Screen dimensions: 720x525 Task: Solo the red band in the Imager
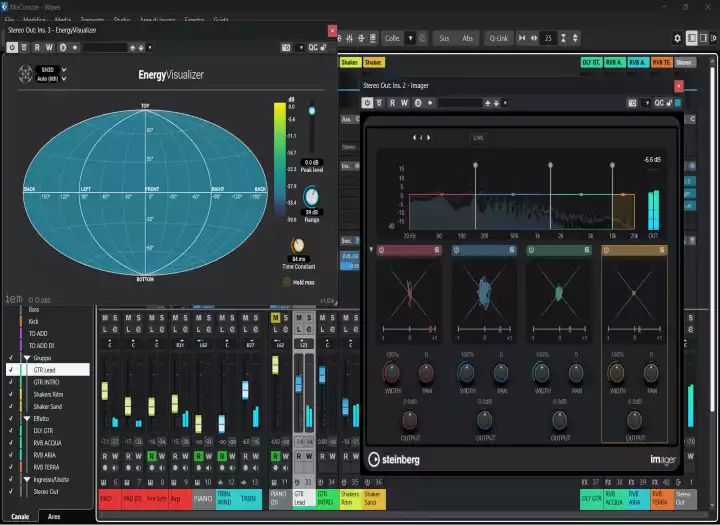(x=437, y=250)
